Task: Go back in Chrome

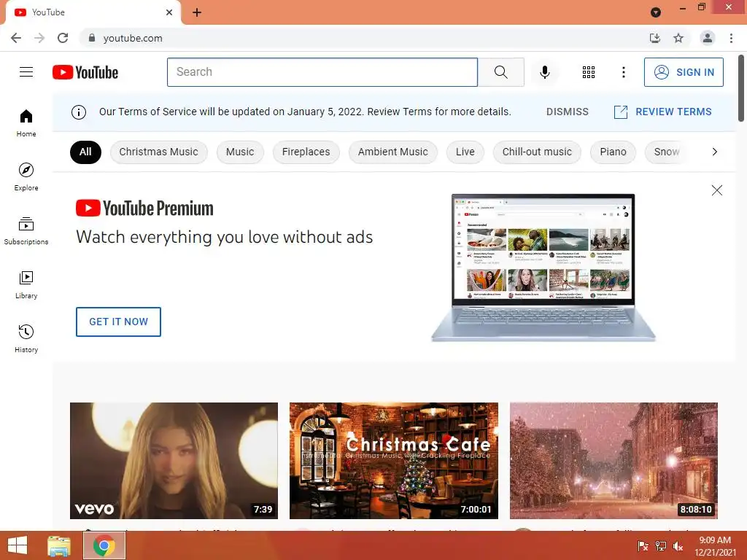Action: pyautogui.click(x=16, y=38)
